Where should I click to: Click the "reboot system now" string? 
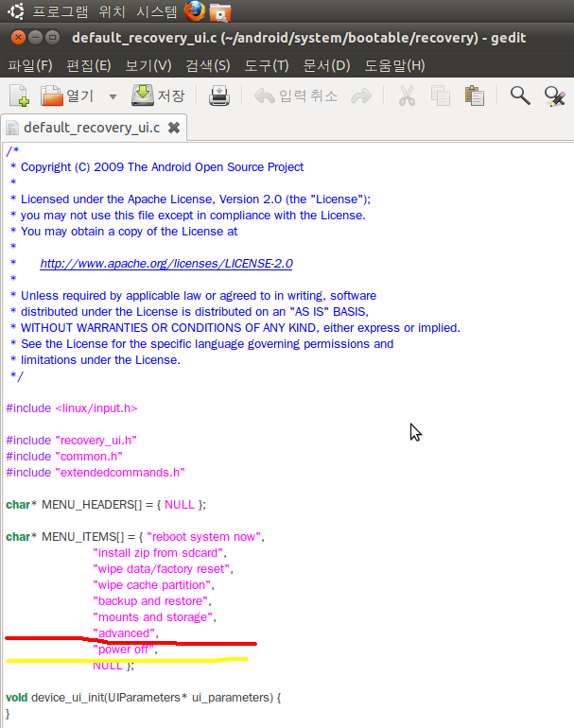pyautogui.click(x=203, y=537)
